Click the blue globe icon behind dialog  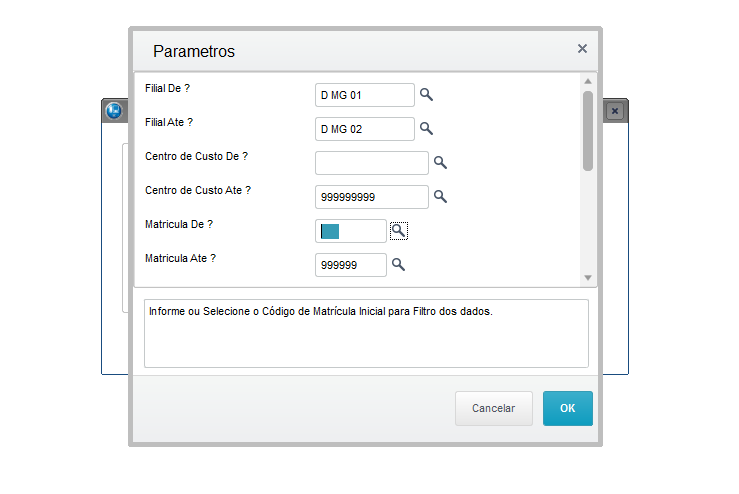[114, 111]
